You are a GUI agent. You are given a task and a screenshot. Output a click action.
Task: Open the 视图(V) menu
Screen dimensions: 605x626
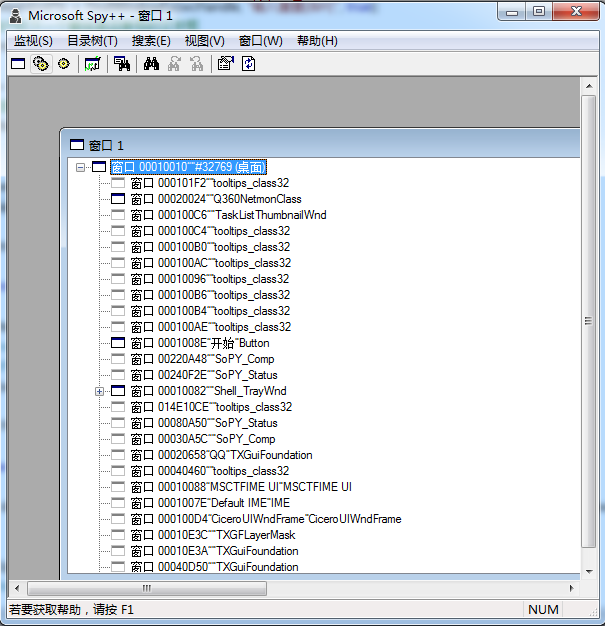(x=204, y=41)
